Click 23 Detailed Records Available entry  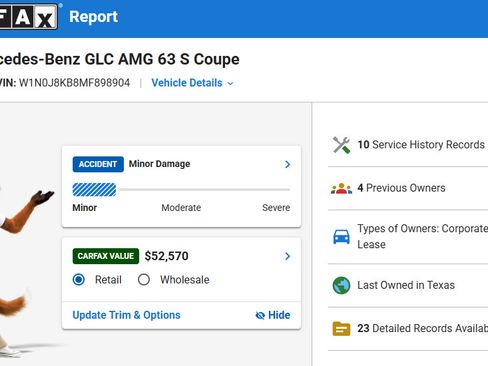point(423,329)
